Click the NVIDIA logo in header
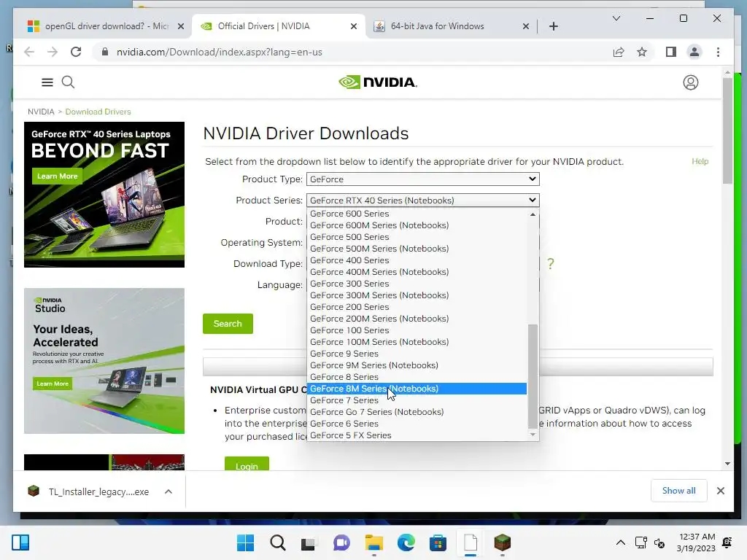 (378, 82)
